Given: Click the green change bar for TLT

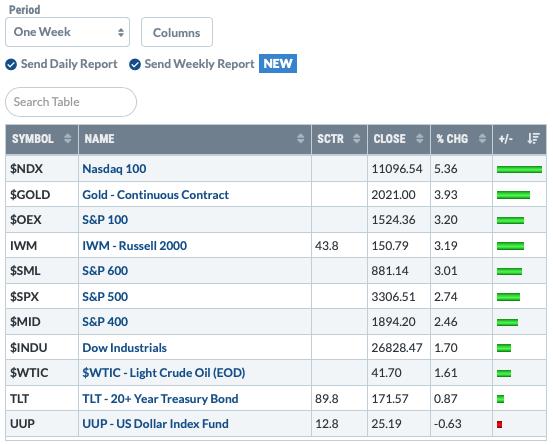Looking at the screenshot, I should point(500,399).
